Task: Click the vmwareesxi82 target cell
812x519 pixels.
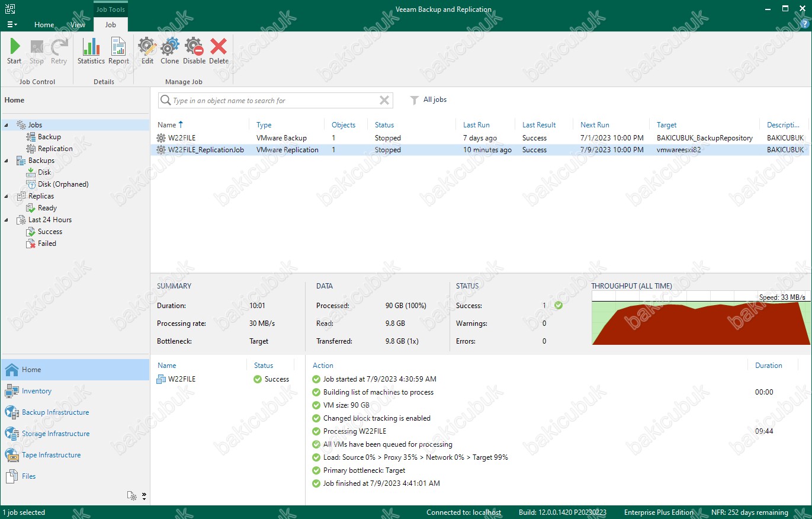Action: pyautogui.click(x=679, y=150)
